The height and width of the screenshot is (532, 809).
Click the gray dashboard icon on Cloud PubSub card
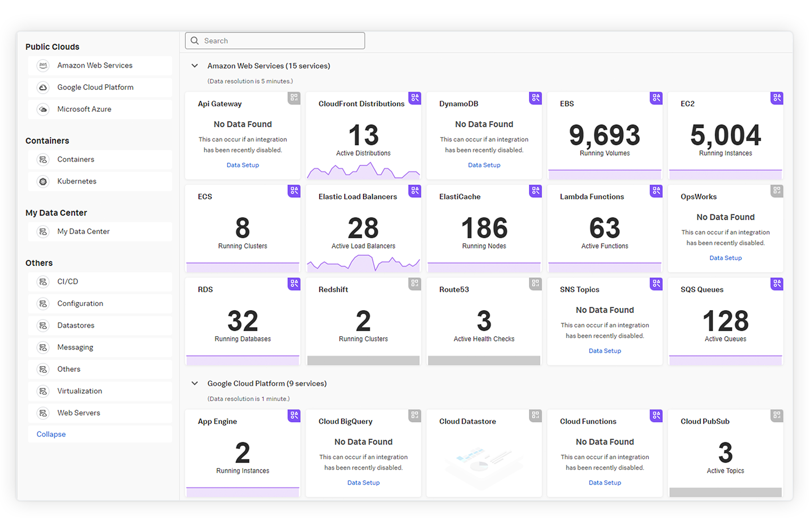click(x=777, y=415)
